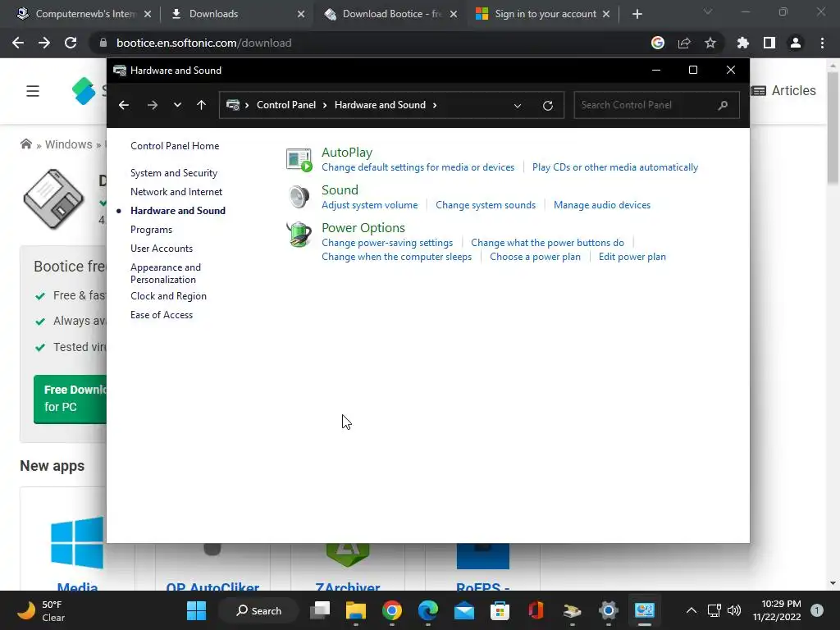The height and width of the screenshot is (630, 840).
Task: Open Microsoft Edge from taskbar
Action: (428, 610)
